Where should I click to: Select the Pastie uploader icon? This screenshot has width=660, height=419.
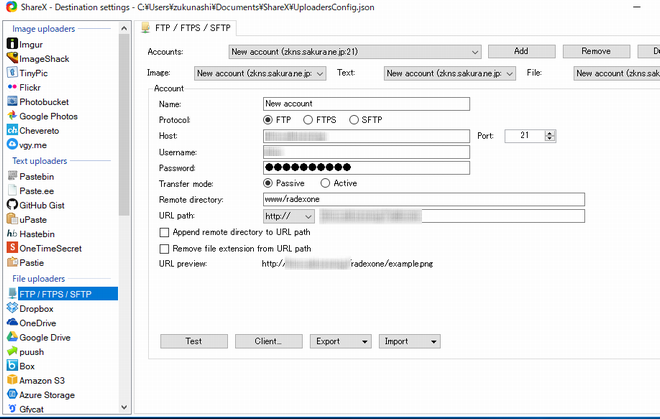point(12,262)
